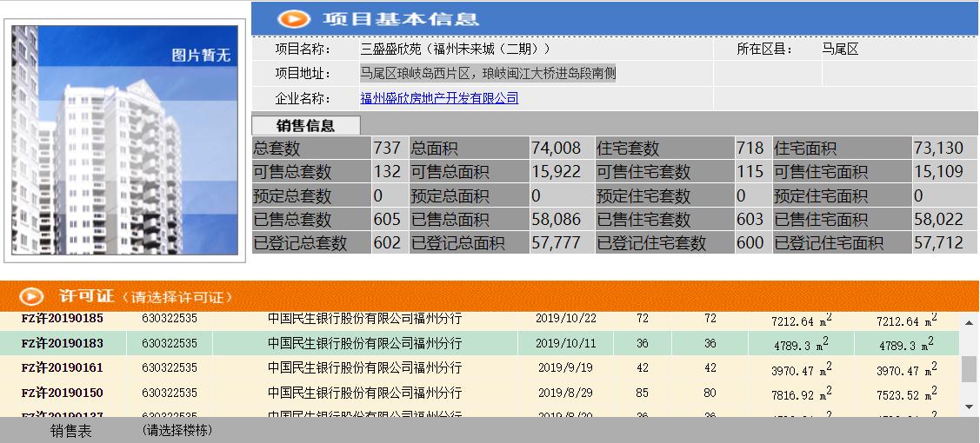Click the （请选择楼栋） prompt text
The width and height of the screenshot is (980, 443).
point(177,431)
